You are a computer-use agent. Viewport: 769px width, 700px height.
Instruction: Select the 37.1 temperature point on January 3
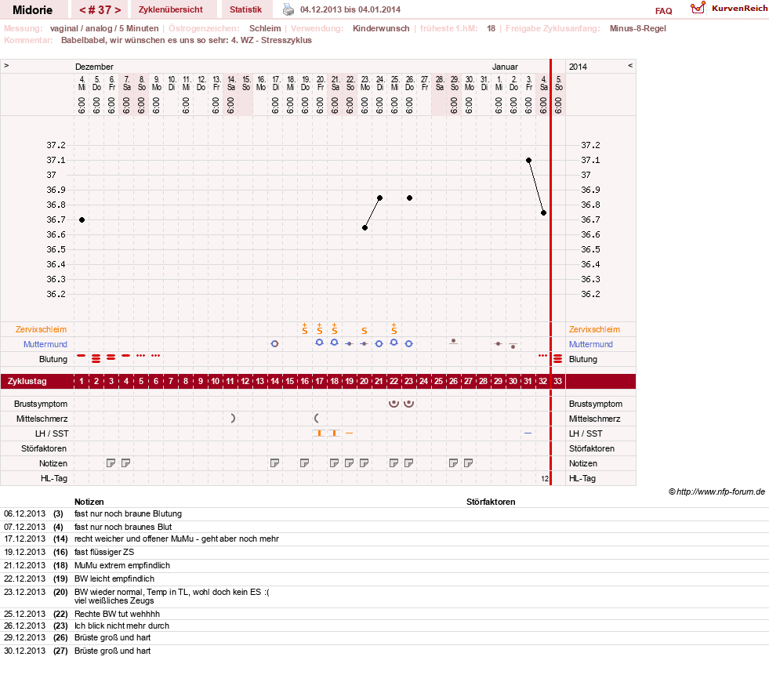pos(528,161)
